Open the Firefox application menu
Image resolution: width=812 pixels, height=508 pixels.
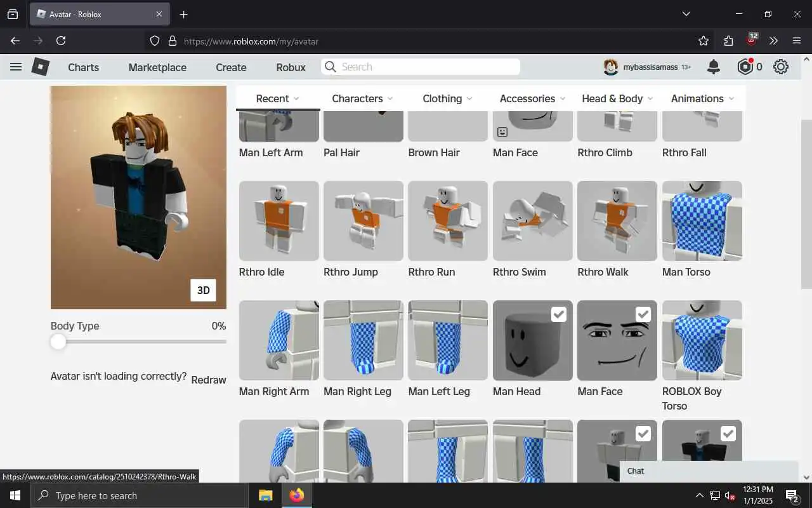797,41
